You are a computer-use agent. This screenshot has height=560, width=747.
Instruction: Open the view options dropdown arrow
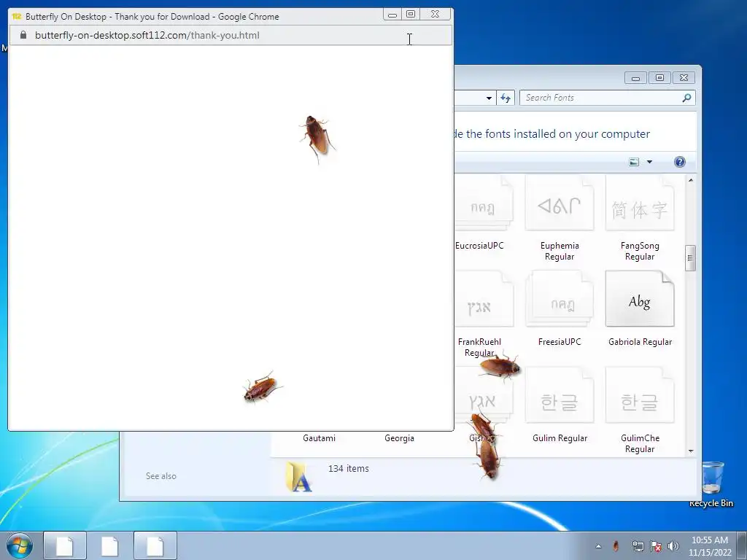point(649,162)
